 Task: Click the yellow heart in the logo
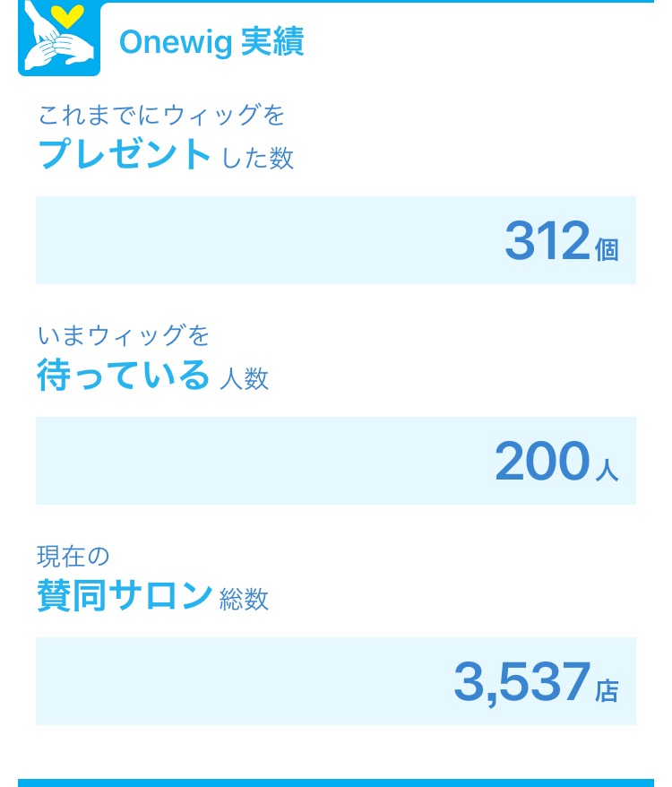pyautogui.click(x=66, y=14)
